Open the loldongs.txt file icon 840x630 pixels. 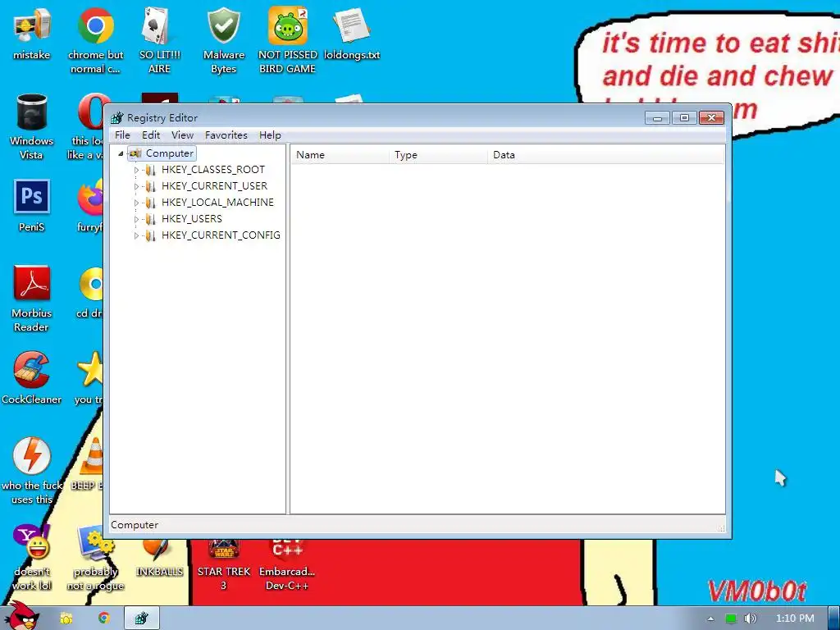(352, 34)
